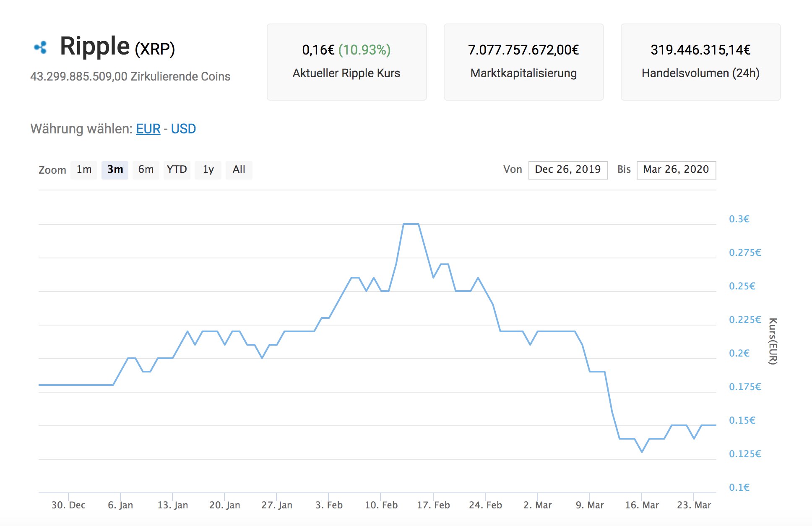
Task: Click the '9. Mar' date label
Action: pos(590,505)
